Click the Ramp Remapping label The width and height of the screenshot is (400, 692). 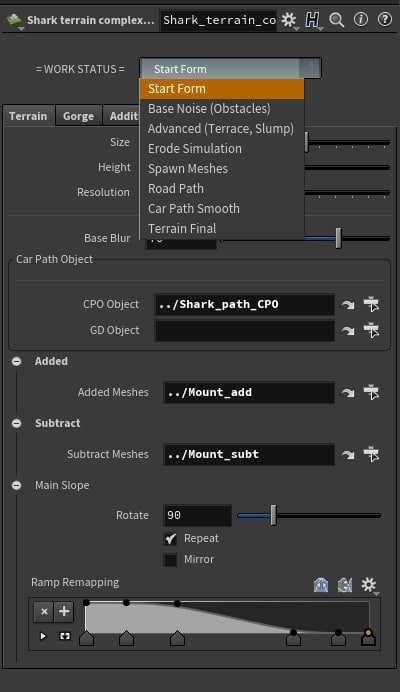75,583
